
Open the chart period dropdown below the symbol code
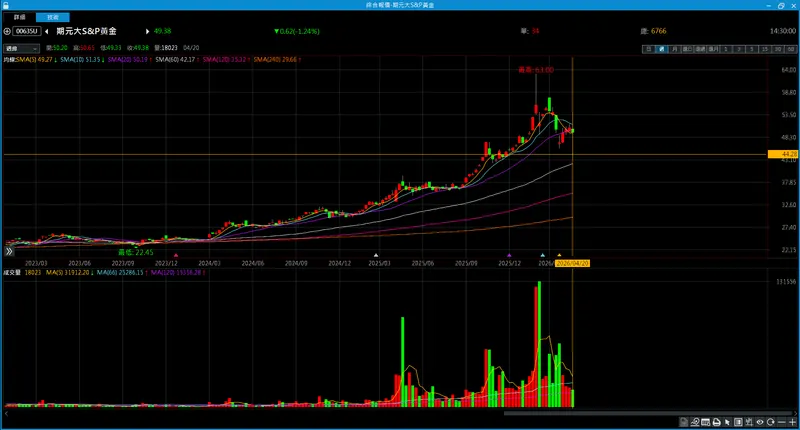point(21,48)
